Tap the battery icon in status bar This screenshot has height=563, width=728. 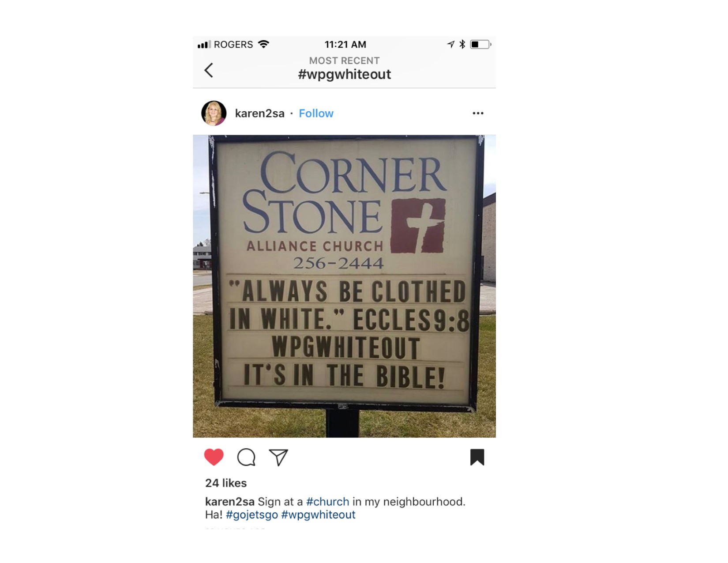coord(480,44)
